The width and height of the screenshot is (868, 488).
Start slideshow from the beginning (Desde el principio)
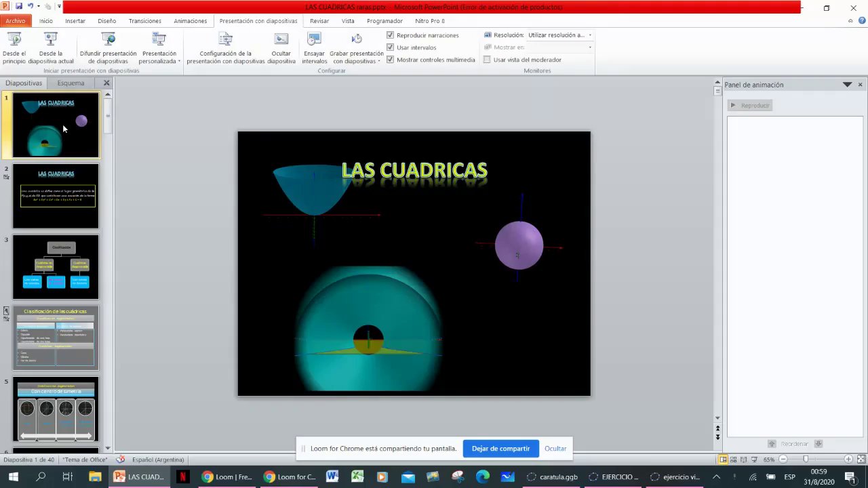pyautogui.click(x=14, y=48)
